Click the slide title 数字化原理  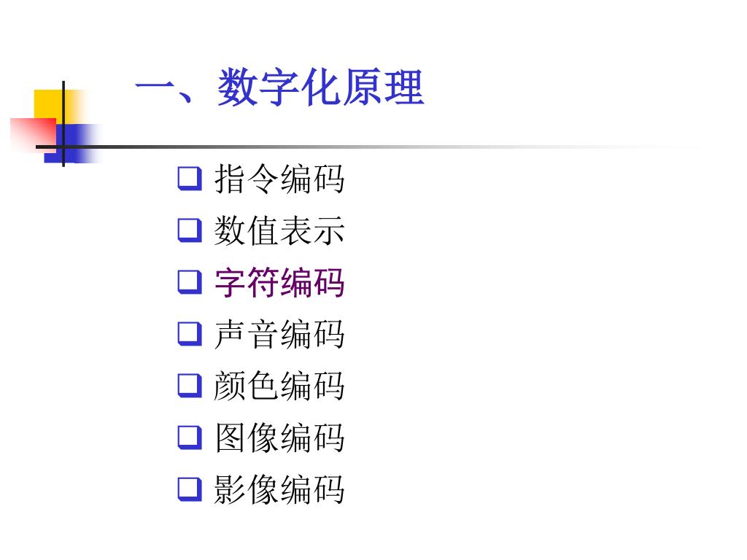click(x=321, y=87)
